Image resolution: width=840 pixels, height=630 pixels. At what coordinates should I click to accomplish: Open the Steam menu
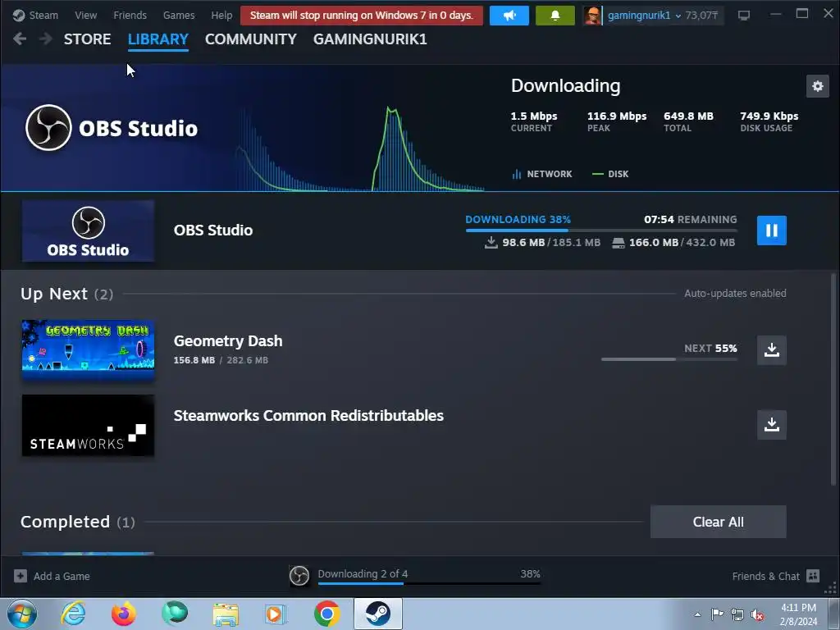click(x=36, y=15)
